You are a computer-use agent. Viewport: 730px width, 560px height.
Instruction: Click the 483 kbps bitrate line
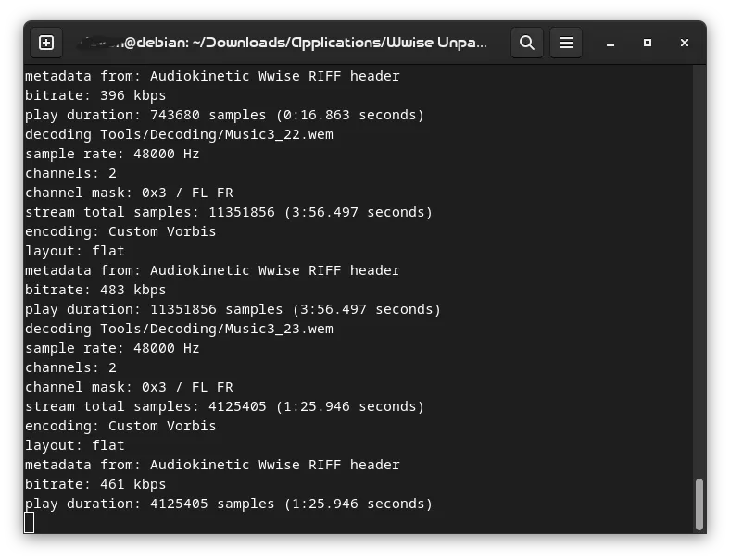pyautogui.click(x=95, y=290)
